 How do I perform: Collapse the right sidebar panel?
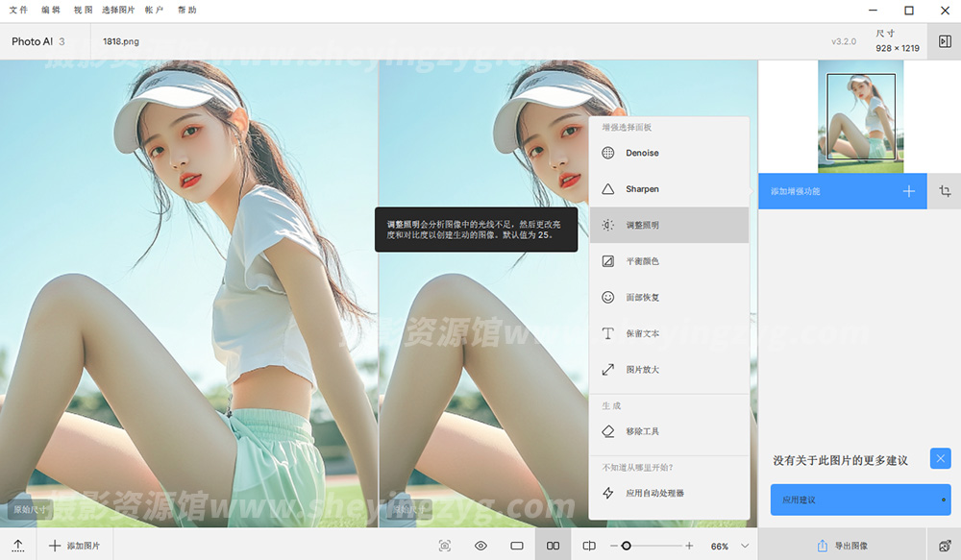point(945,41)
